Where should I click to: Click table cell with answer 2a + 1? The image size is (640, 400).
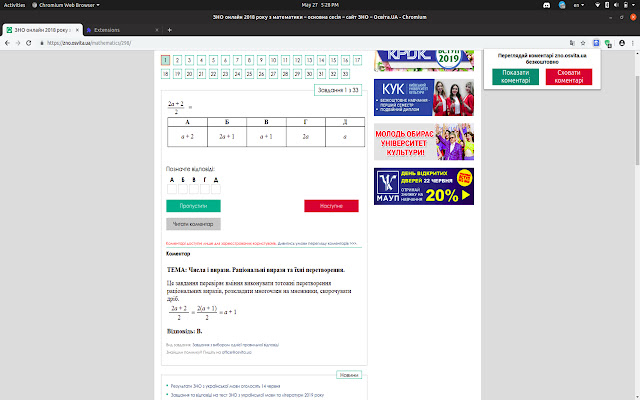coord(227,137)
